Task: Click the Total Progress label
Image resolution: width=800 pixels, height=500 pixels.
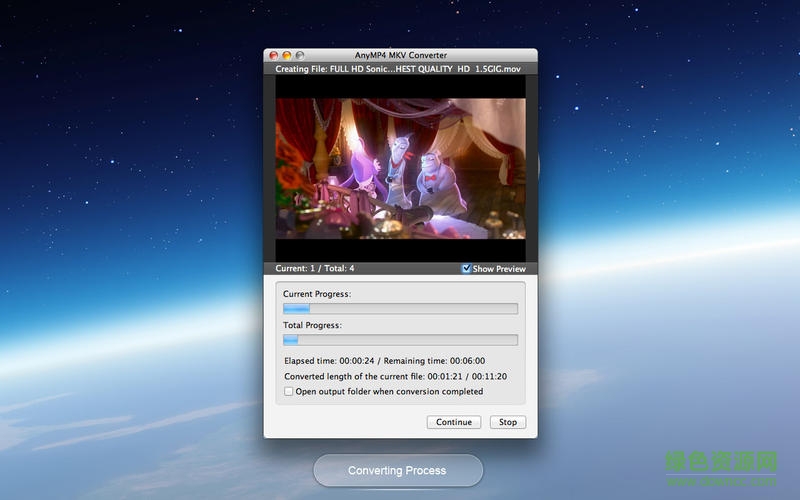Action: pyautogui.click(x=312, y=325)
